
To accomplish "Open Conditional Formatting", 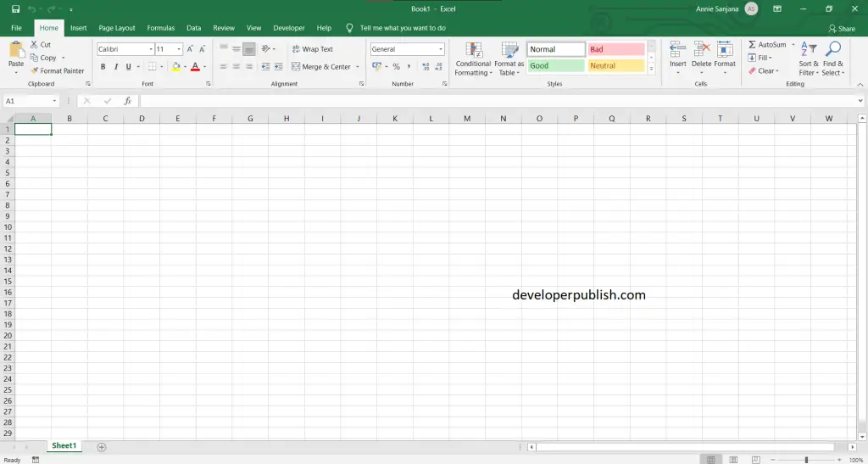I will [x=473, y=59].
